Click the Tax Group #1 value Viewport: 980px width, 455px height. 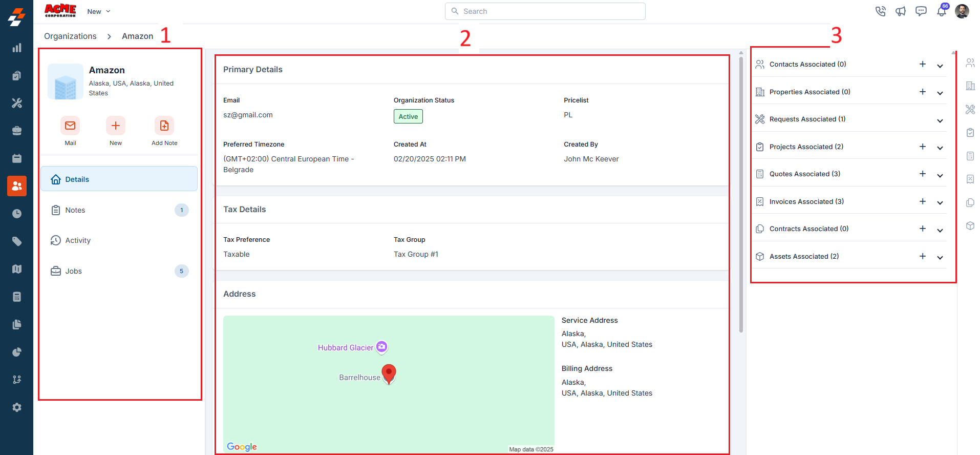[x=416, y=254]
